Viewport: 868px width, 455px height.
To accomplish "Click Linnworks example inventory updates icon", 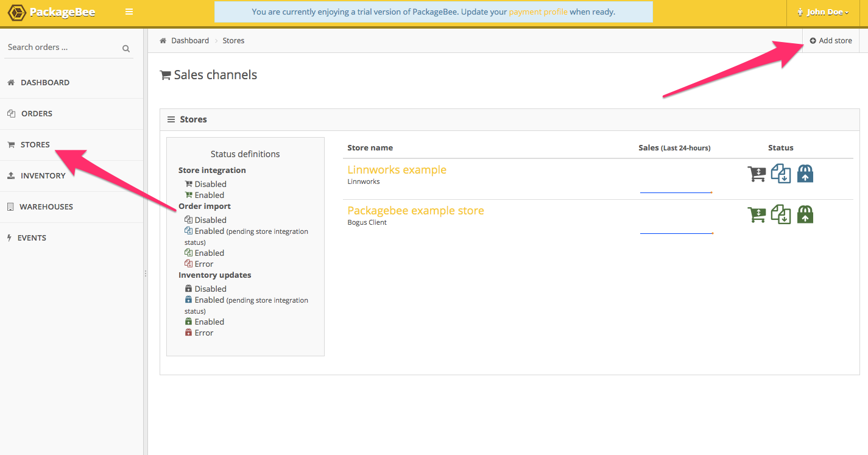I will [x=805, y=174].
